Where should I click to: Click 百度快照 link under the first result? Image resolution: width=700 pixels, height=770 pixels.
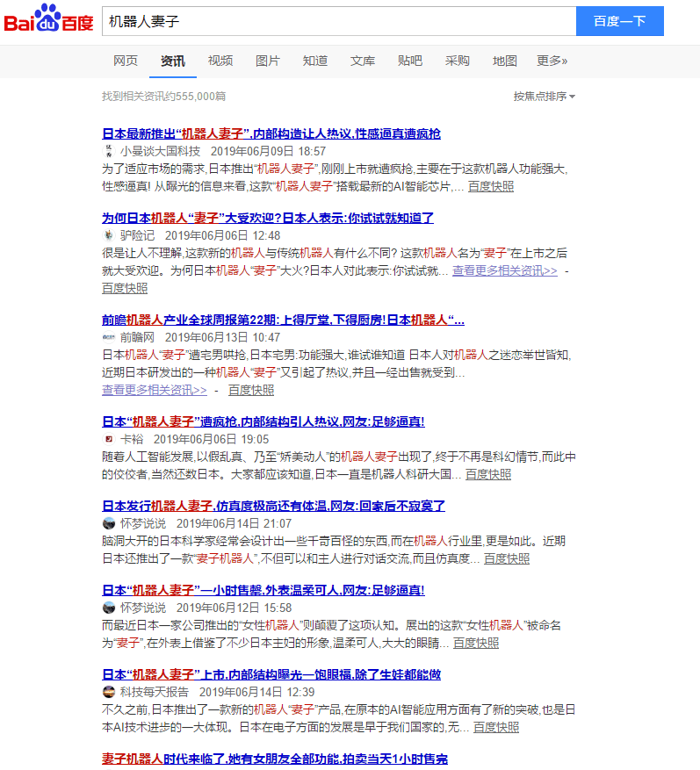pos(491,186)
